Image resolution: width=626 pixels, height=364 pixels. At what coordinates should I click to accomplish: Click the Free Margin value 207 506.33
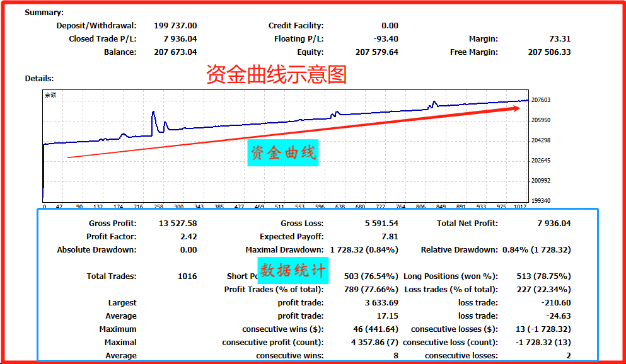pos(549,52)
